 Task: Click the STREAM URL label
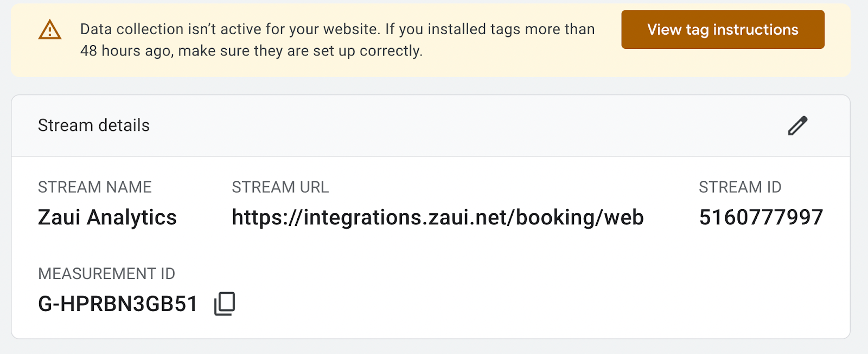pyautogui.click(x=280, y=187)
